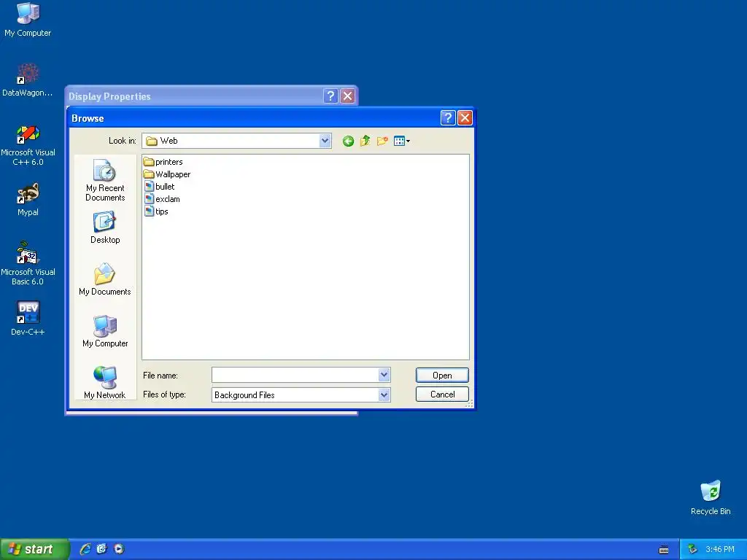
Task: Click the Cancel button
Action: click(x=442, y=394)
